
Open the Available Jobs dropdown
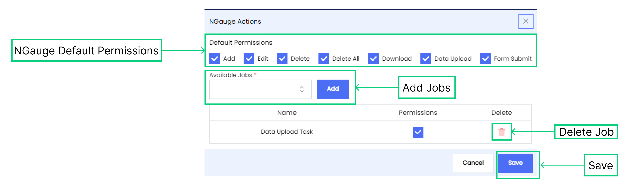coord(260,89)
